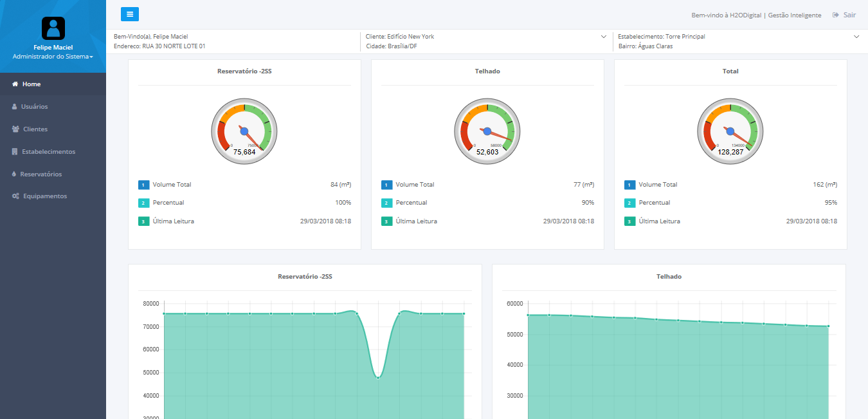Viewport: 868px width, 419px height.
Task: Click the Usuários person icon
Action: 15,107
